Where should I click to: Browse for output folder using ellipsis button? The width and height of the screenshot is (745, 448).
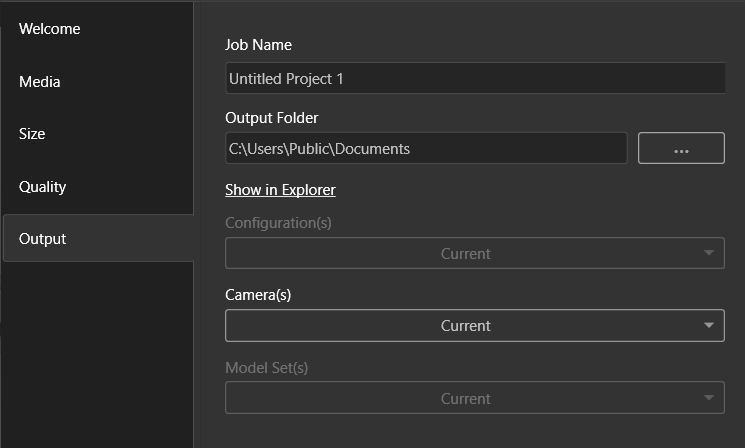(x=681, y=148)
